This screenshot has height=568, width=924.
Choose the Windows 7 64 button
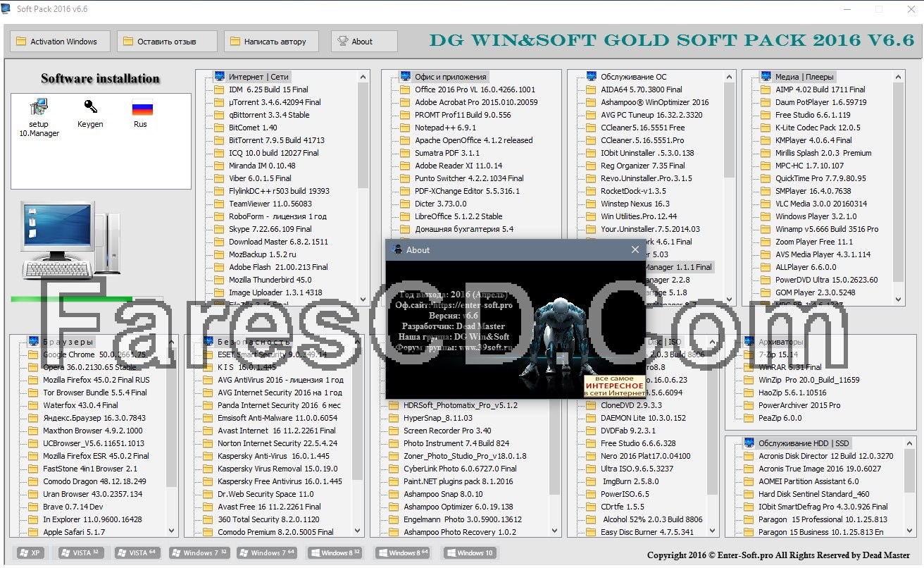(x=267, y=553)
